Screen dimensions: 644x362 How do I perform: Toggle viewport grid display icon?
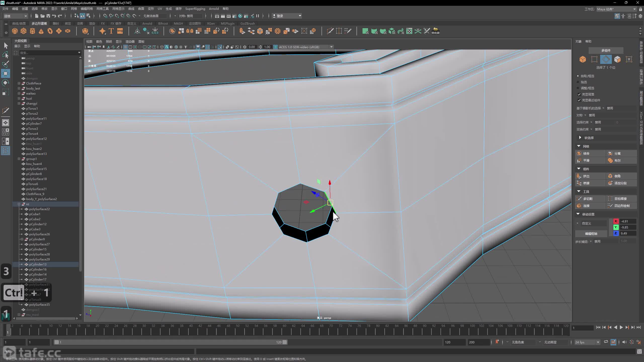[x=125, y=47]
